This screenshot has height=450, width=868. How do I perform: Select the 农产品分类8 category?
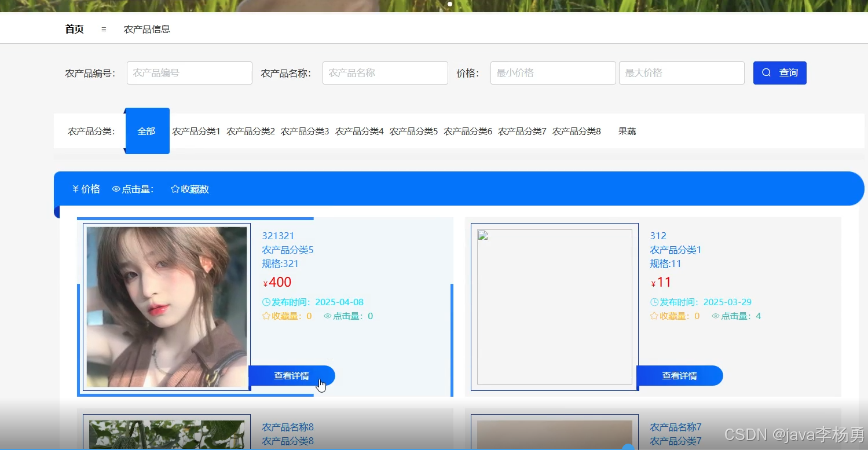click(x=577, y=131)
